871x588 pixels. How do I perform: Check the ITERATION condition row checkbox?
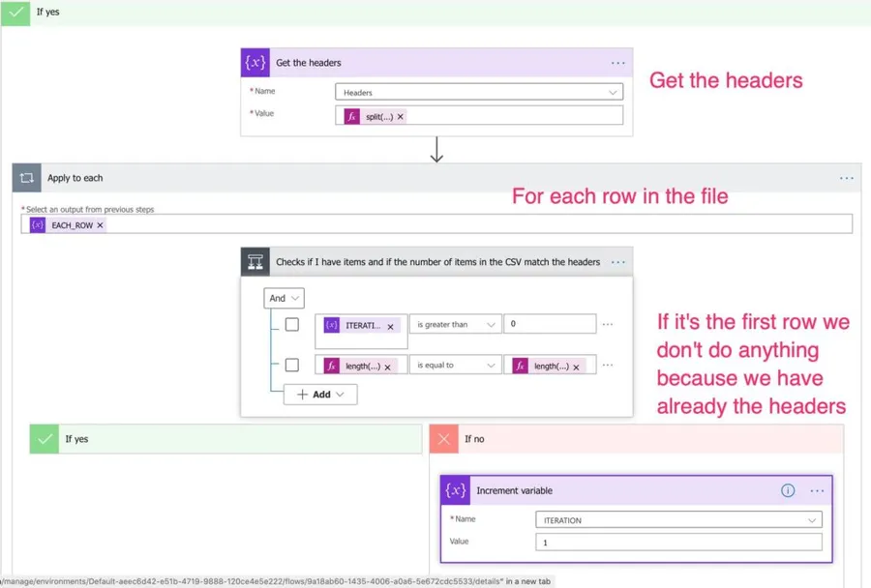click(292, 325)
